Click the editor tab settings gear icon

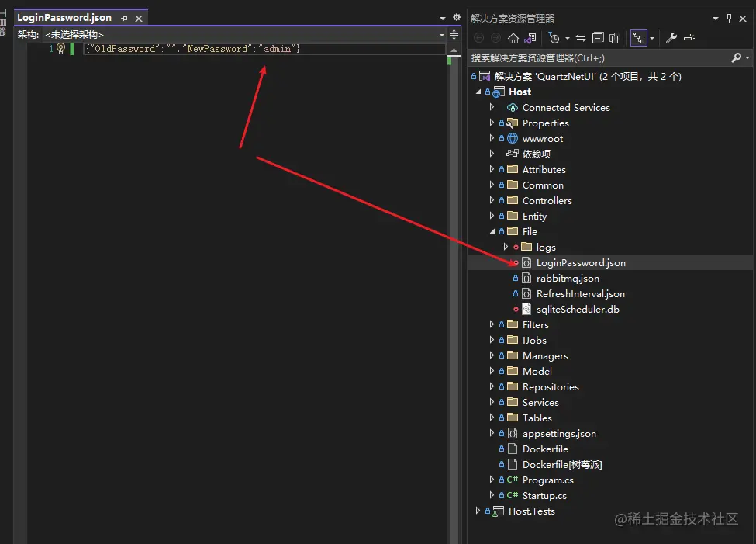coord(457,17)
